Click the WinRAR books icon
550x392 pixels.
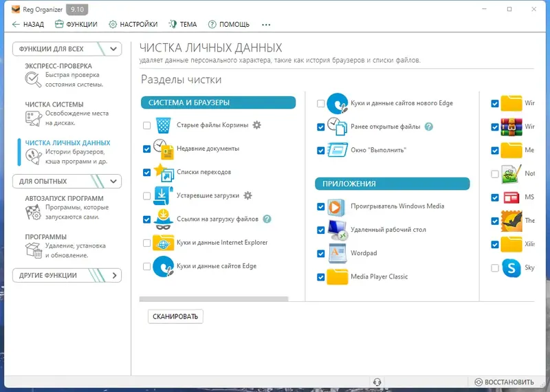[511, 127]
